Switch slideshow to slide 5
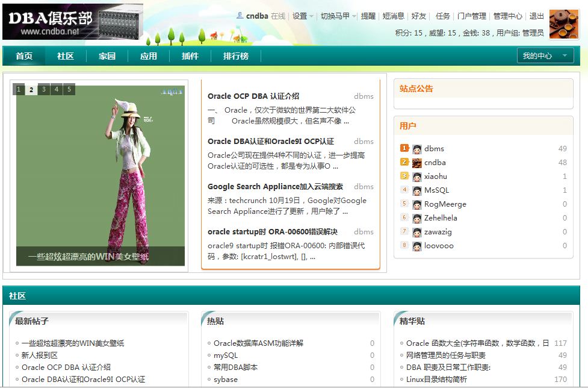The width and height of the screenshot is (588, 388). click(x=69, y=90)
